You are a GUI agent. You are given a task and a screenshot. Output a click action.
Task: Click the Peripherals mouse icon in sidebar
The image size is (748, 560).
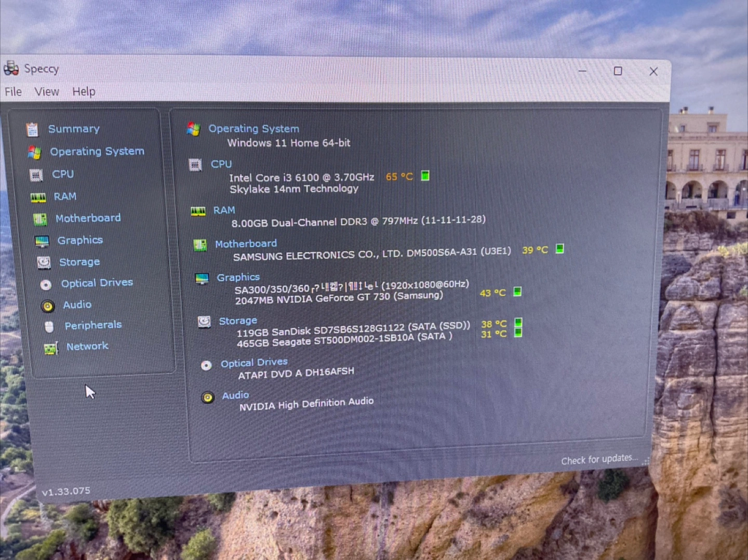click(x=49, y=326)
